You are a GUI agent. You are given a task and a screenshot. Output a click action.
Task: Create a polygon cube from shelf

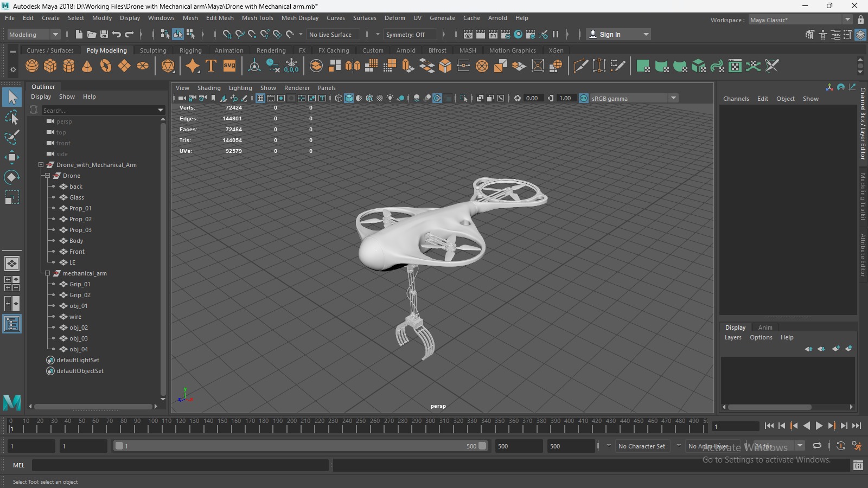coord(50,66)
